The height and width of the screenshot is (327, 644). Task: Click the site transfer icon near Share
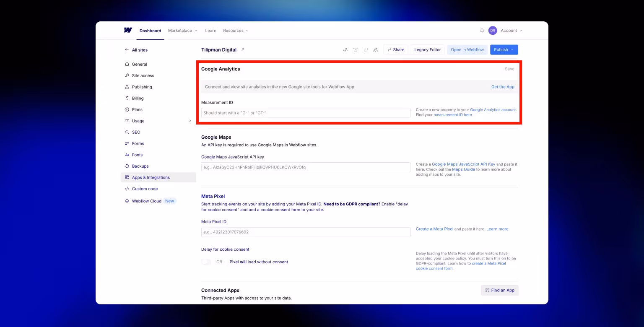tap(345, 49)
